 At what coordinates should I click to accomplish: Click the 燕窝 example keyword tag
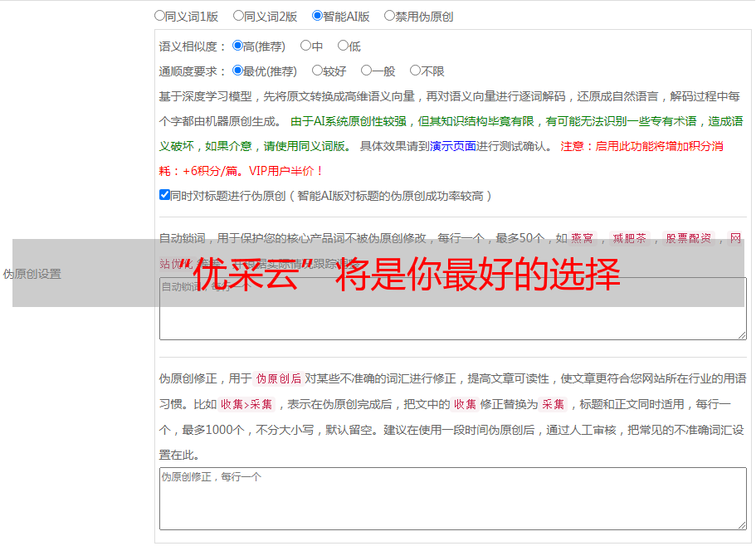pyautogui.click(x=583, y=238)
